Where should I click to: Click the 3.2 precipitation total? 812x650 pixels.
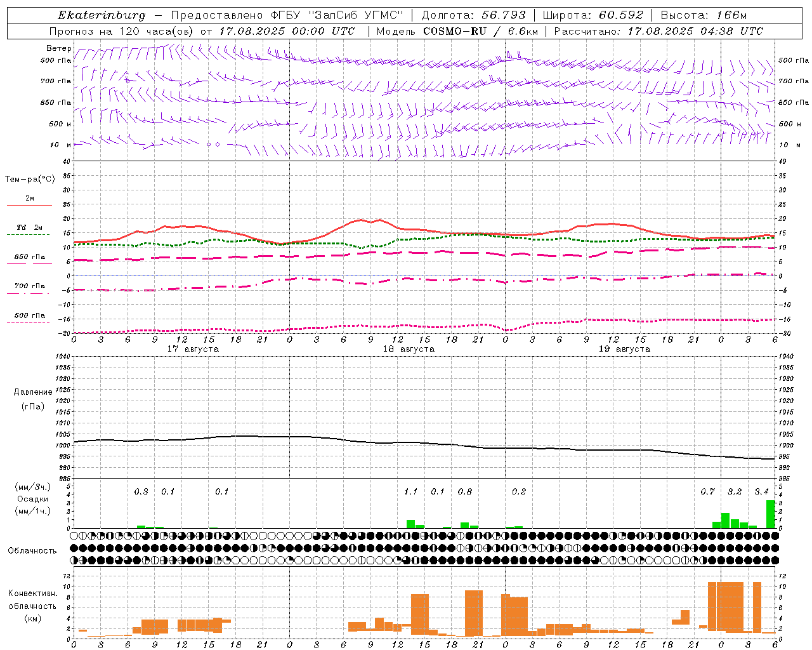pyautogui.click(x=735, y=491)
